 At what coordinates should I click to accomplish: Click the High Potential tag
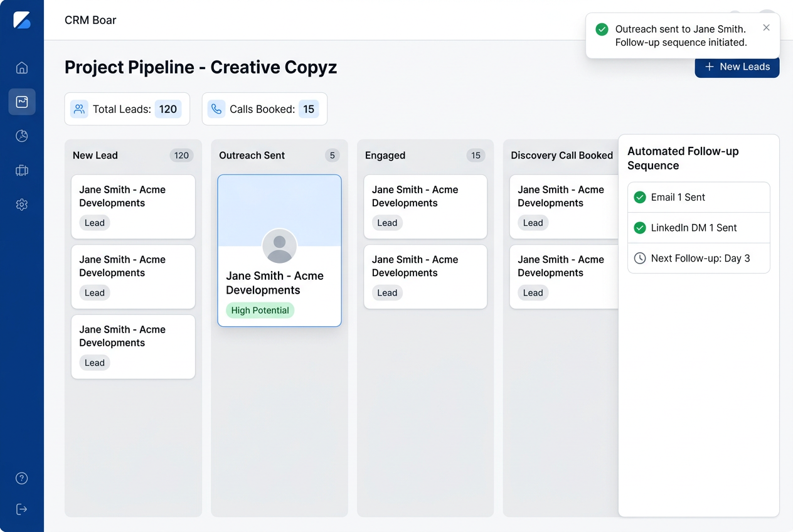260,310
